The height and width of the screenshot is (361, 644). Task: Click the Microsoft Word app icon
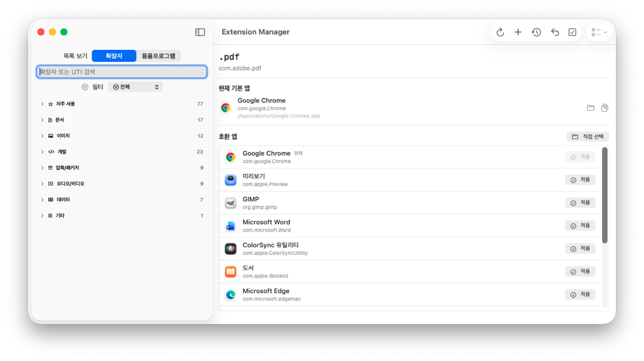coord(231,226)
